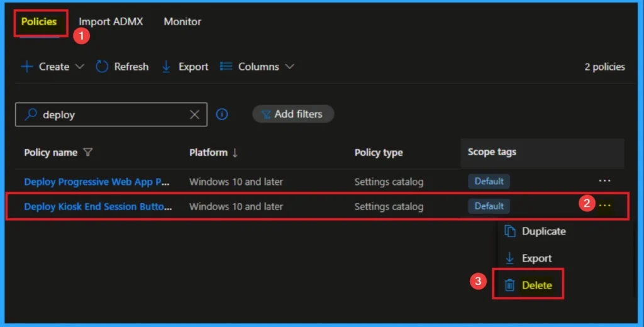The width and height of the screenshot is (644, 327).
Task: Click the filter icon next to Policy name
Action: pyautogui.click(x=88, y=152)
